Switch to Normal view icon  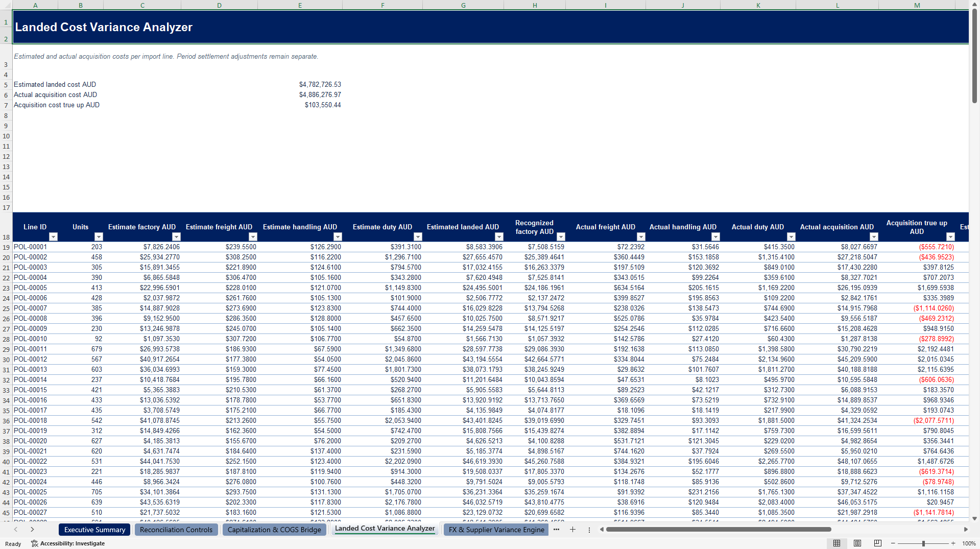[836, 543]
